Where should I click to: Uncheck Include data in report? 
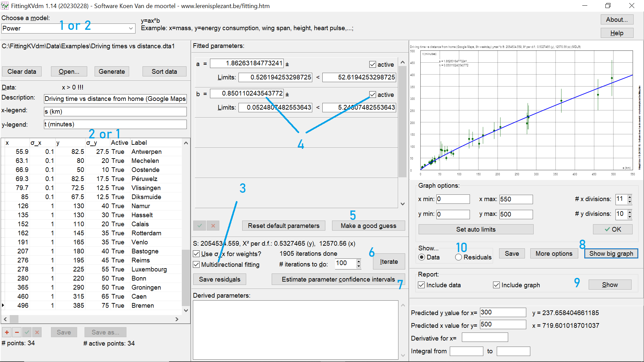click(x=422, y=285)
